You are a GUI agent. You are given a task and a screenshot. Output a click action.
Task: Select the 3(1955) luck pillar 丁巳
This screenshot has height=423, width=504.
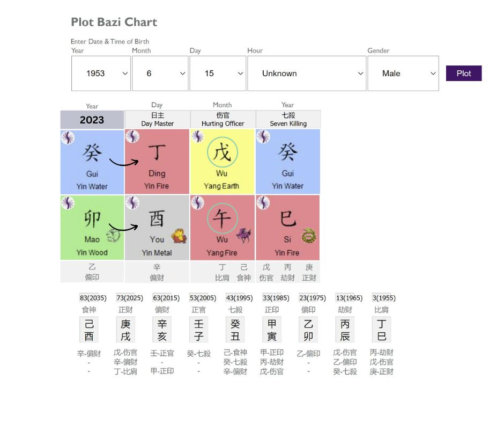click(382, 330)
